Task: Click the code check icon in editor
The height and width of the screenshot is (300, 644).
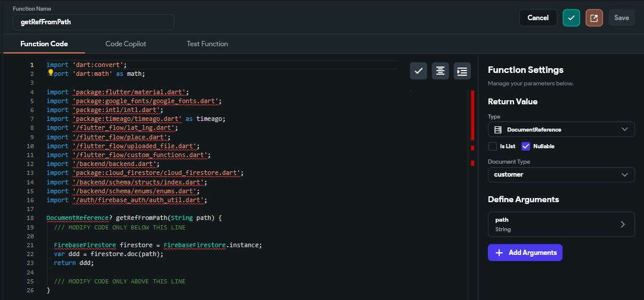Action: point(418,71)
